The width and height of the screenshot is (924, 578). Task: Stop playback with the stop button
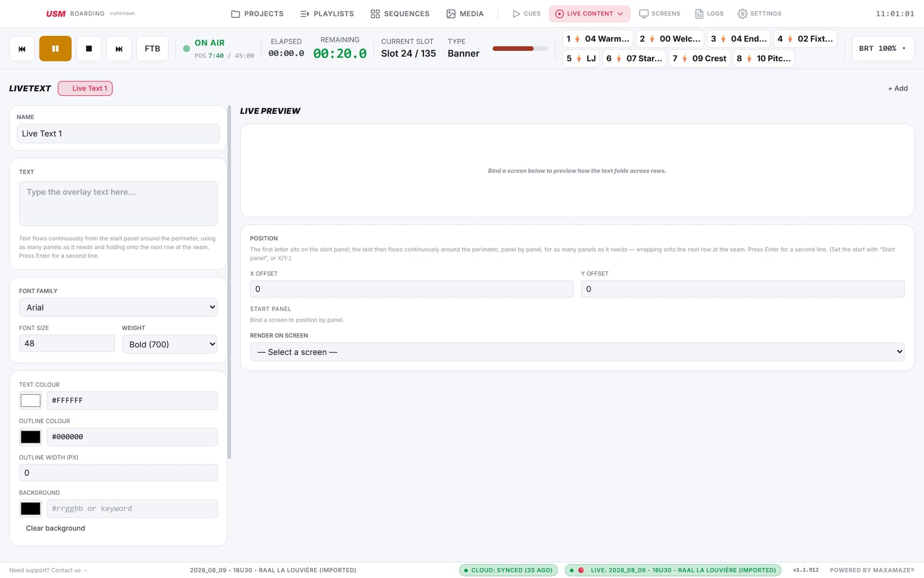coord(89,49)
